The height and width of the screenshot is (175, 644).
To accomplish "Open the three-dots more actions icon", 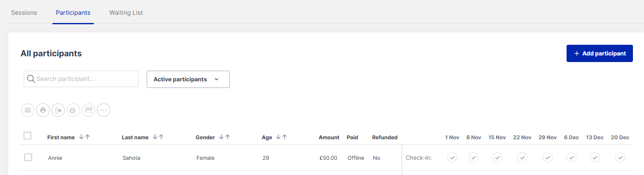I will tap(104, 110).
